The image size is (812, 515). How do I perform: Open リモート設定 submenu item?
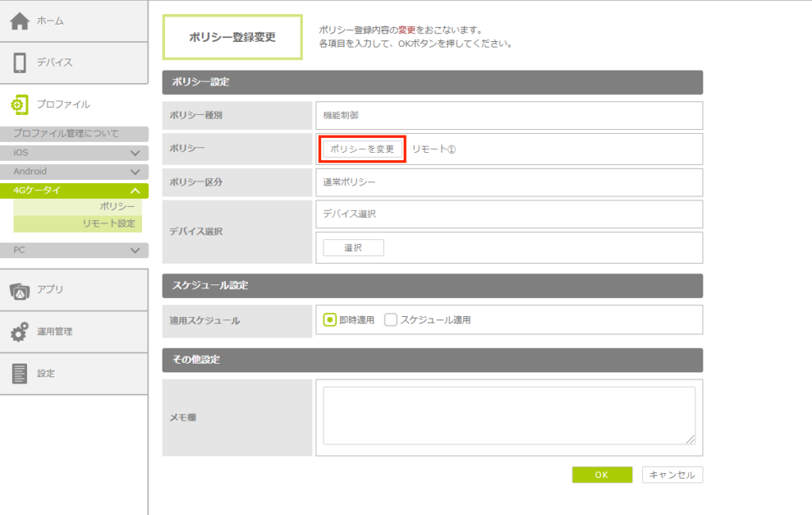[109, 223]
